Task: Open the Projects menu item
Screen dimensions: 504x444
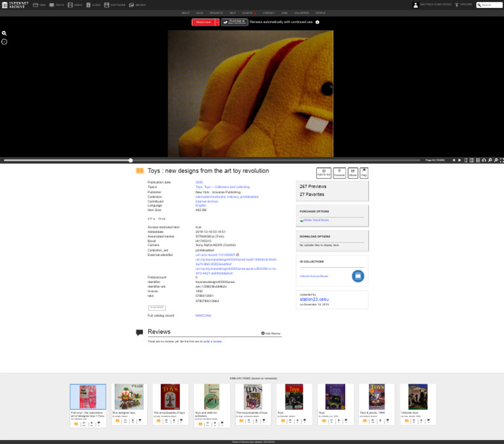Action: pyautogui.click(x=217, y=13)
